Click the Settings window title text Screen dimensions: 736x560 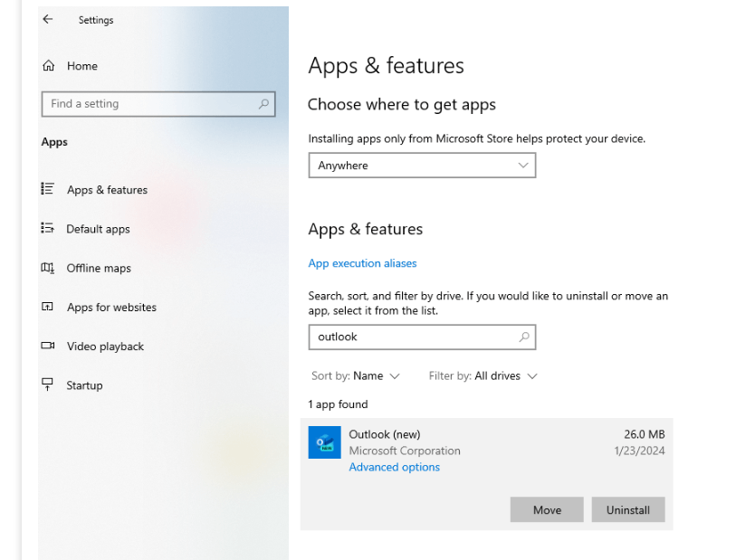coord(96,20)
